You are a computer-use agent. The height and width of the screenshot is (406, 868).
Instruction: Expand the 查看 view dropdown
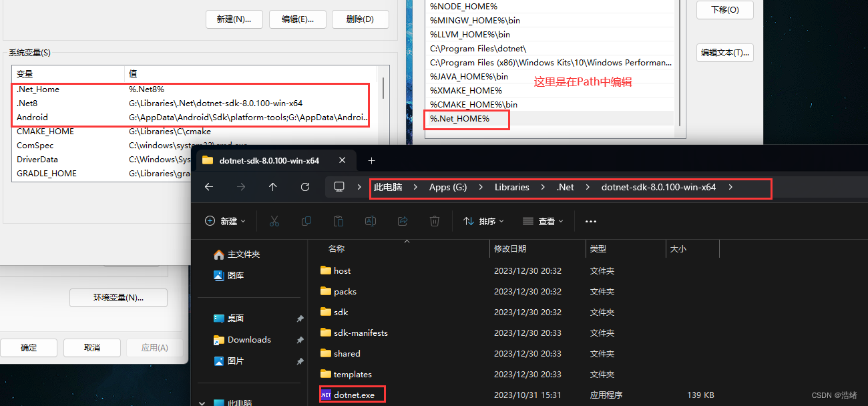[543, 221]
